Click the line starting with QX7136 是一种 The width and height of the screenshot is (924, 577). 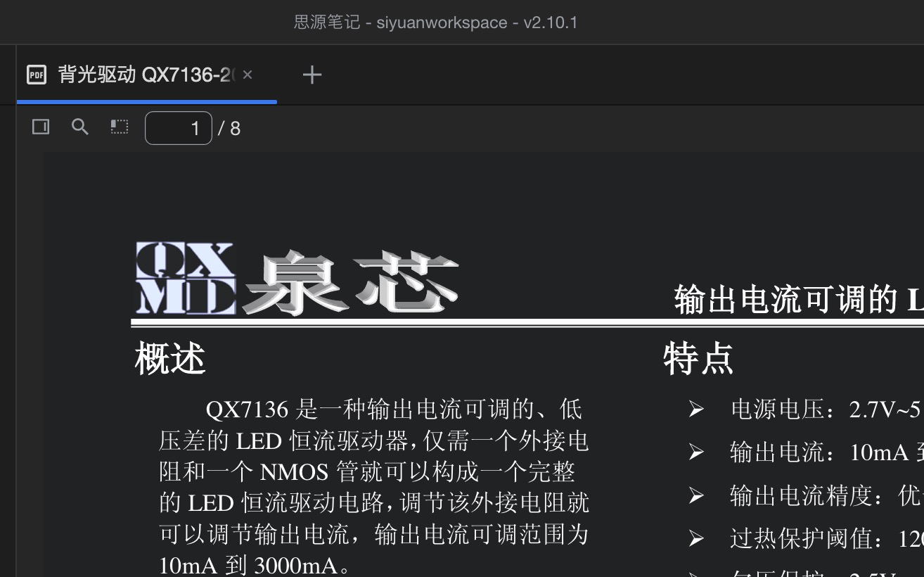pos(394,409)
